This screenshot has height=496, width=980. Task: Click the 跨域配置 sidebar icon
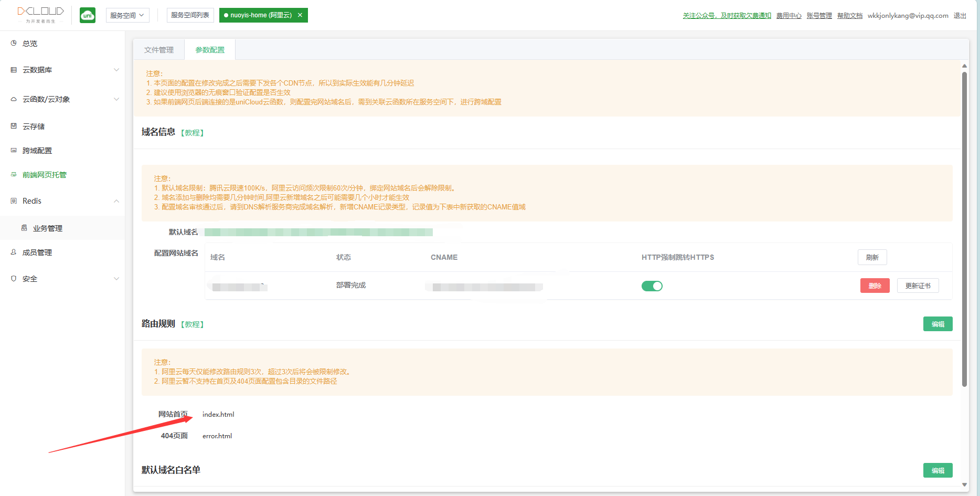click(x=14, y=151)
